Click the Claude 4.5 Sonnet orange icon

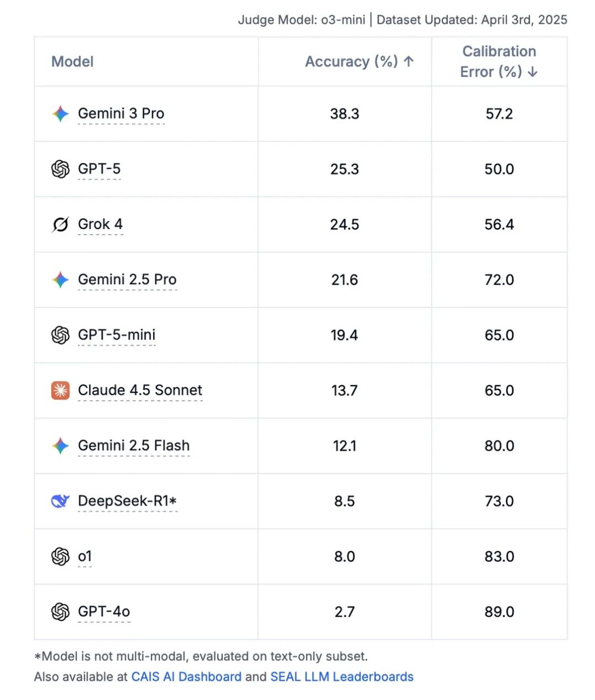60,390
